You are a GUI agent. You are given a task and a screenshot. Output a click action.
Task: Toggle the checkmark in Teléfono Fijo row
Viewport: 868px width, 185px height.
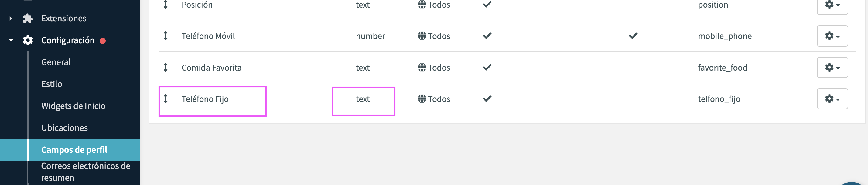coord(487,99)
